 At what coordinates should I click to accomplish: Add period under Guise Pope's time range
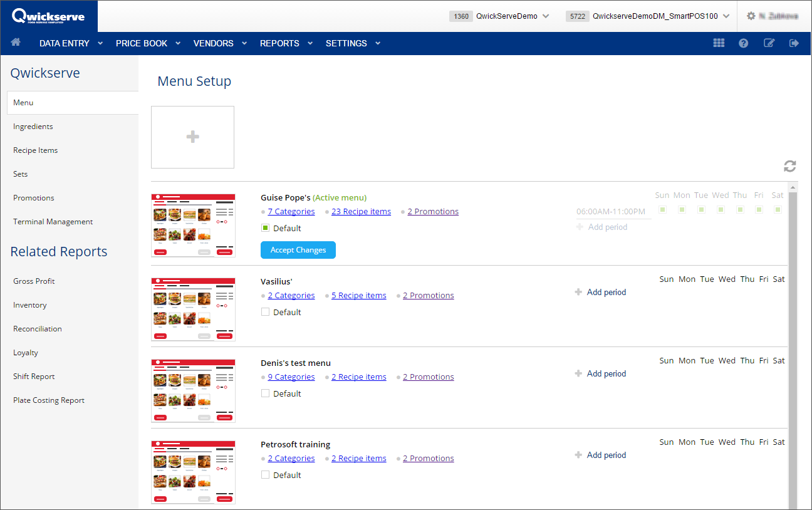pyautogui.click(x=601, y=227)
